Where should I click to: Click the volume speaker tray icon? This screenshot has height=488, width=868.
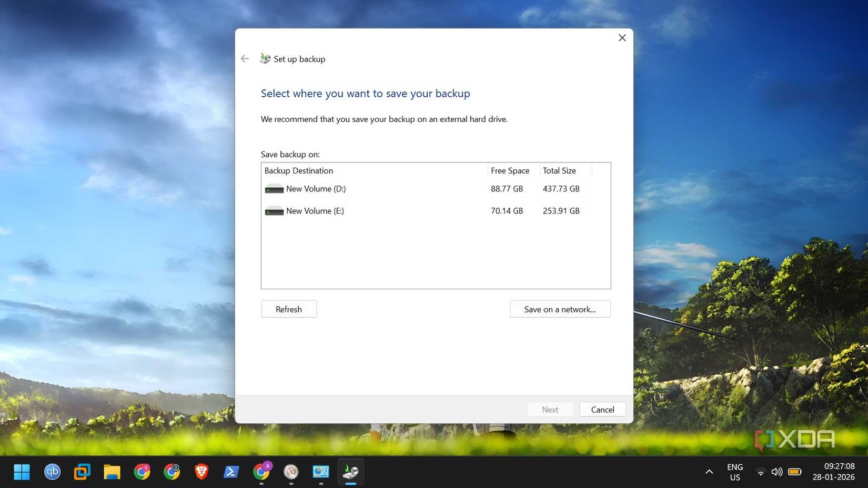click(776, 472)
